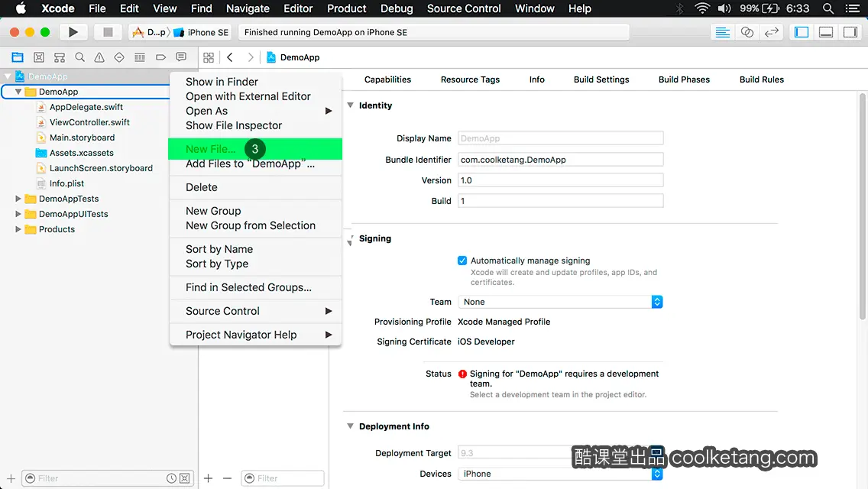Uncheck Automatically manage signing

click(462, 261)
